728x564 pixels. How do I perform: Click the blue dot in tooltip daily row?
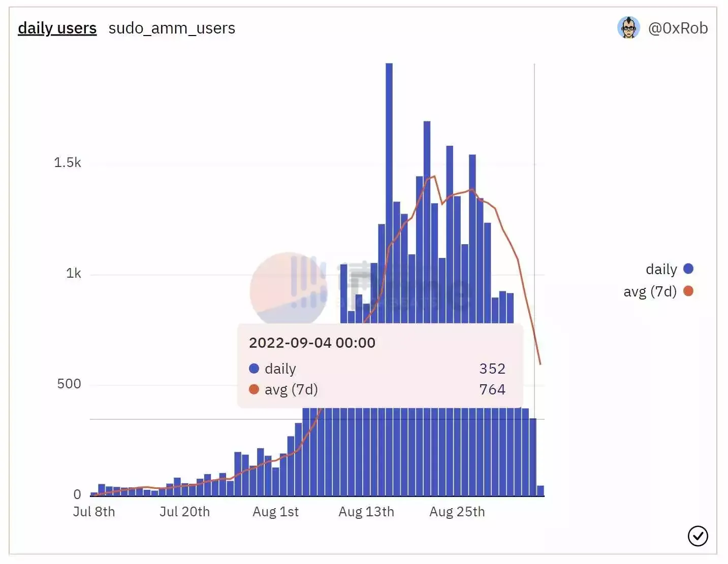tap(254, 369)
